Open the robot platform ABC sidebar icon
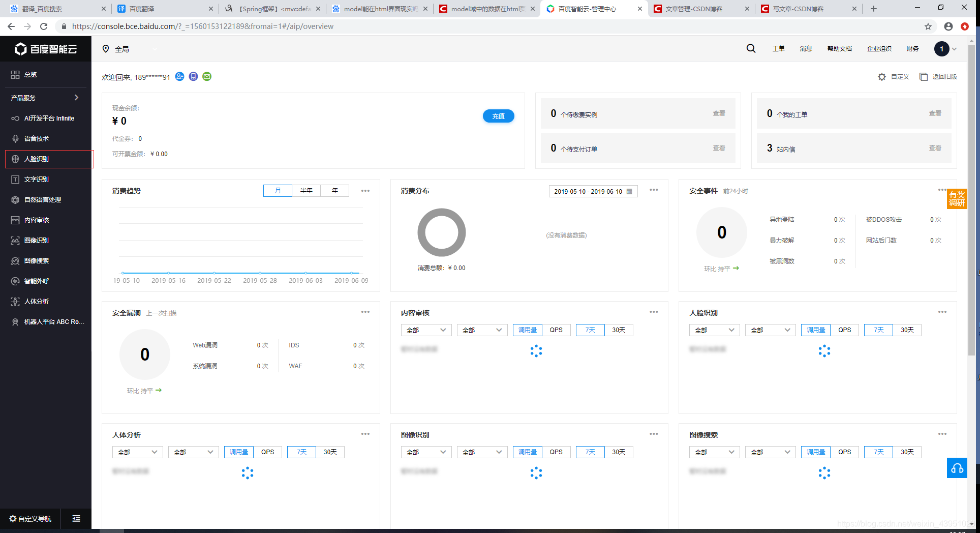 tap(15, 321)
